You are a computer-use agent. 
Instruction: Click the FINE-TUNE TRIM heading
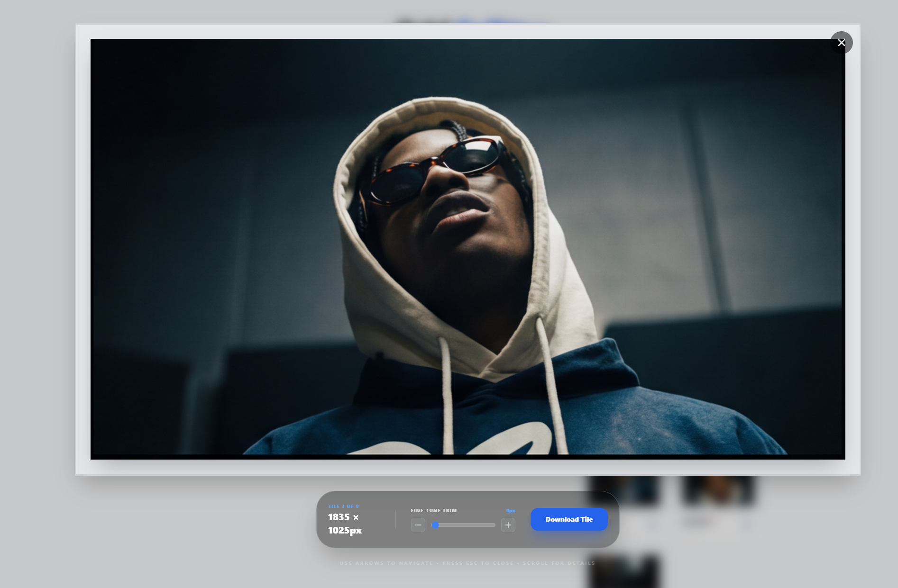click(x=433, y=510)
